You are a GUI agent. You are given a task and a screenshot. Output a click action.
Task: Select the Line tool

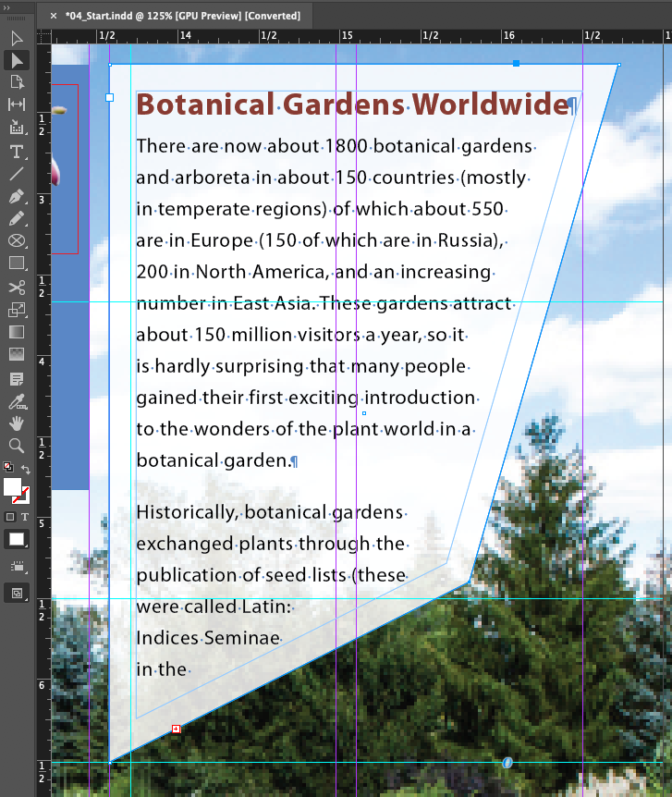click(17, 174)
